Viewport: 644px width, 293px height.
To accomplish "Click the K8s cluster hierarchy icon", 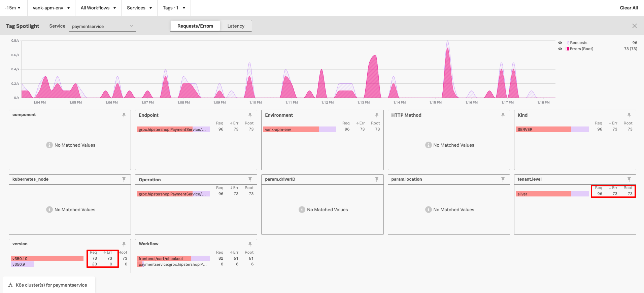I will 10,285.
